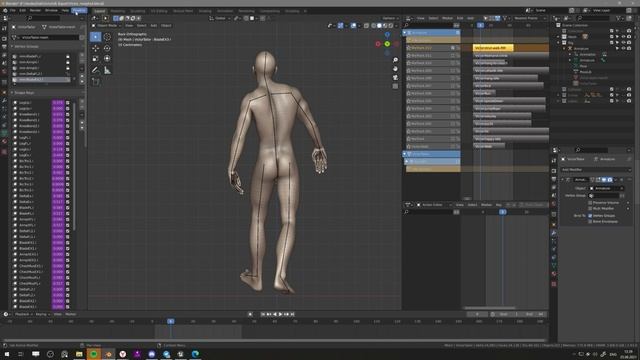
Task: Enable the Bone Envelopes checkbox
Action: (590, 221)
